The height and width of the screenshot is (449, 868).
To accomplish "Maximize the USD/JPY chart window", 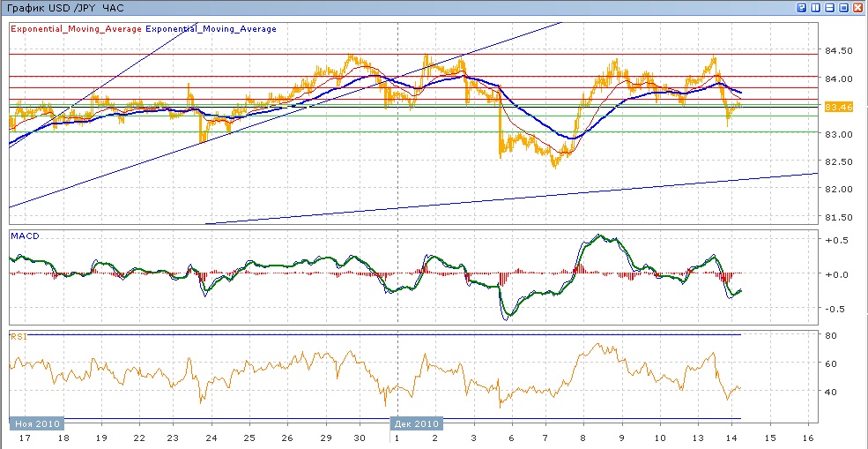I will (844, 7).
